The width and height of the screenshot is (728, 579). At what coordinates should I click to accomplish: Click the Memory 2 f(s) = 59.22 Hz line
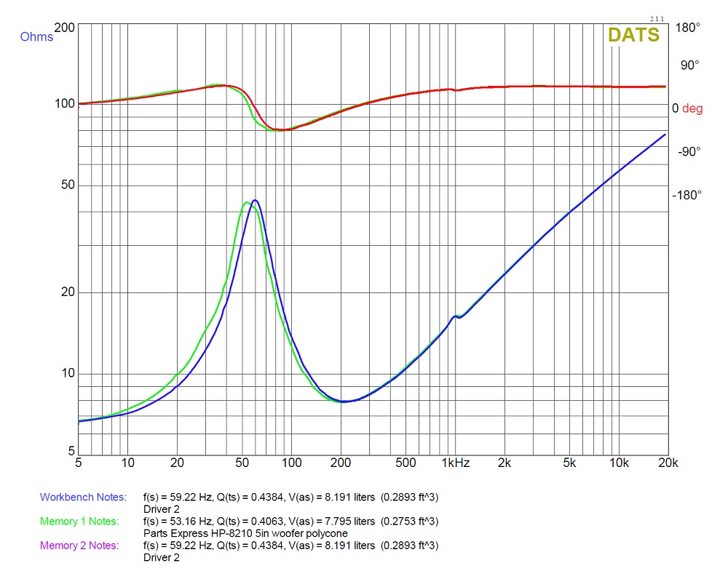click(290, 545)
